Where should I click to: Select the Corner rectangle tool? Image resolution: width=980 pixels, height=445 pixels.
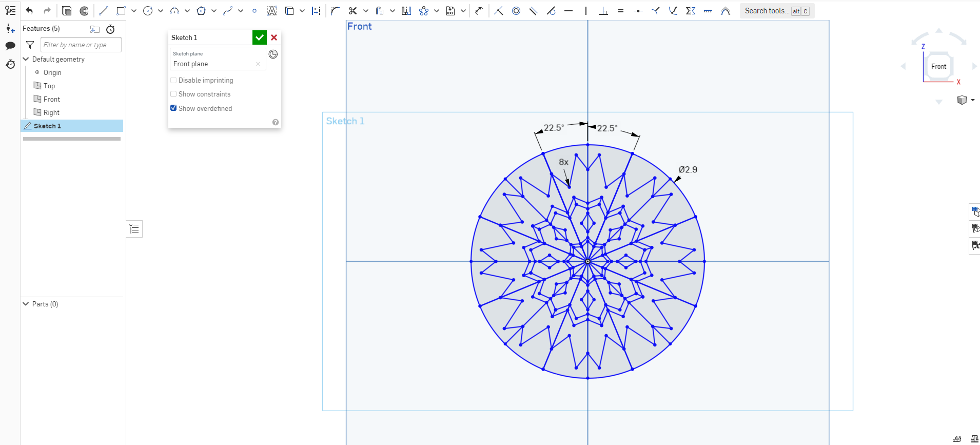(x=121, y=11)
